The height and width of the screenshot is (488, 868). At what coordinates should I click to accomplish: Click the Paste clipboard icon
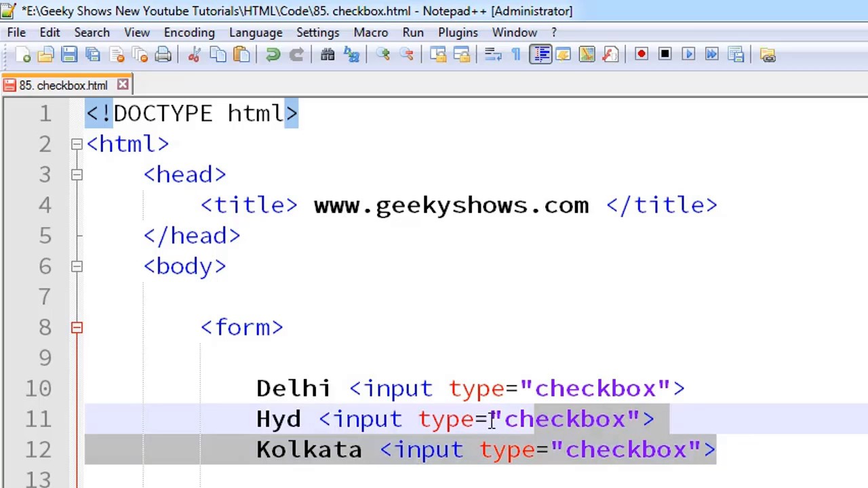[x=241, y=55]
